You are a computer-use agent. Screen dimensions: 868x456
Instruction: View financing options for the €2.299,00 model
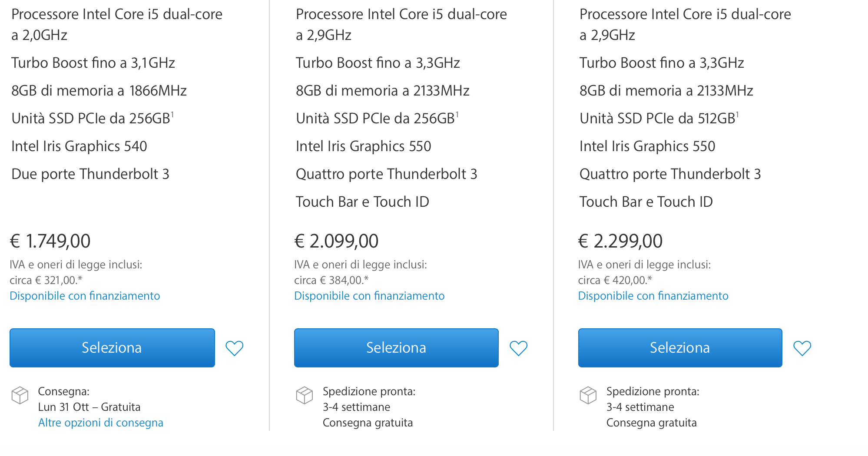coord(653,296)
